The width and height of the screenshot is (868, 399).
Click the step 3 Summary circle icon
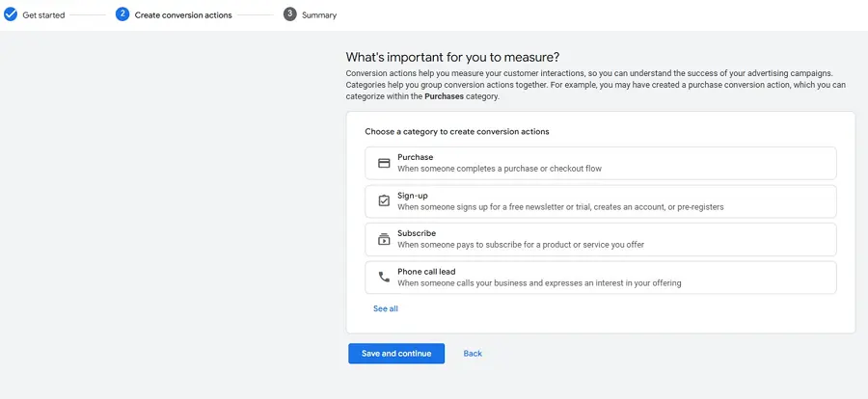click(x=290, y=15)
